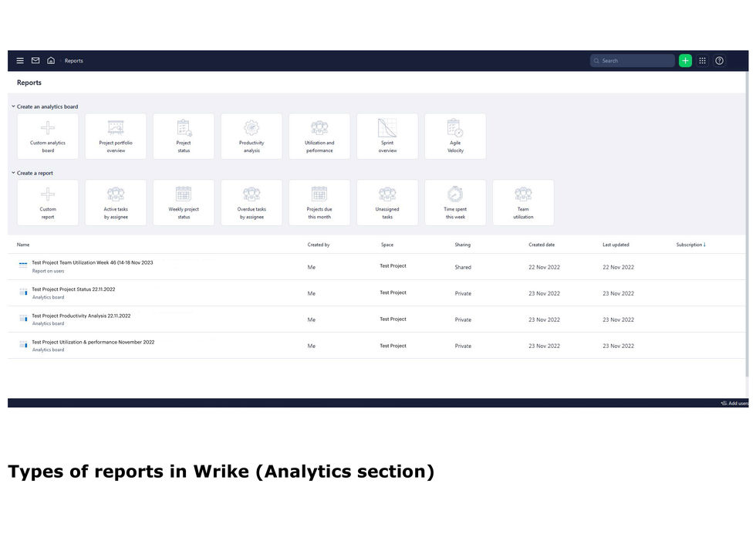Viewport: 756px width, 534px height.
Task: Click the Reports page heading
Action: pos(29,83)
